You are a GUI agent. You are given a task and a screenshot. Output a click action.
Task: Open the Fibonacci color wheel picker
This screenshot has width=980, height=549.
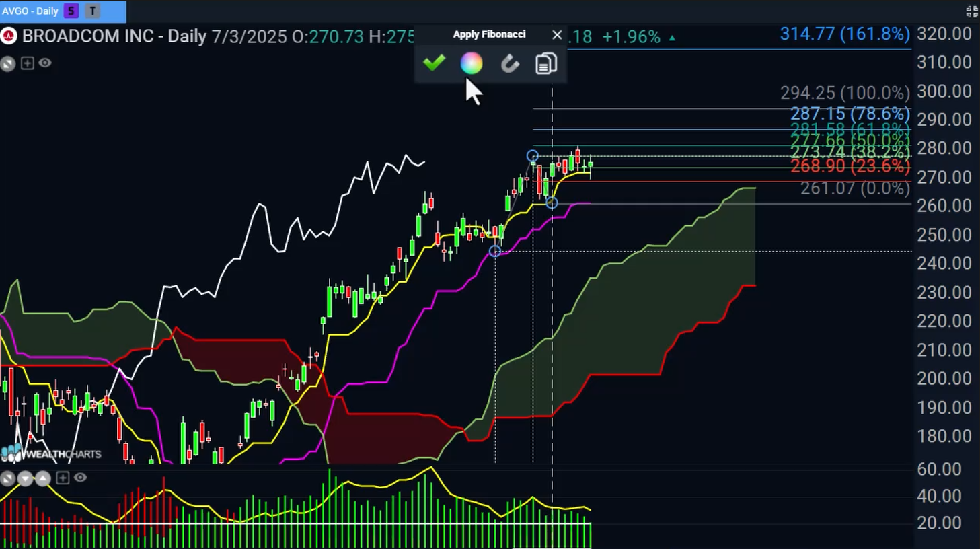pos(472,63)
